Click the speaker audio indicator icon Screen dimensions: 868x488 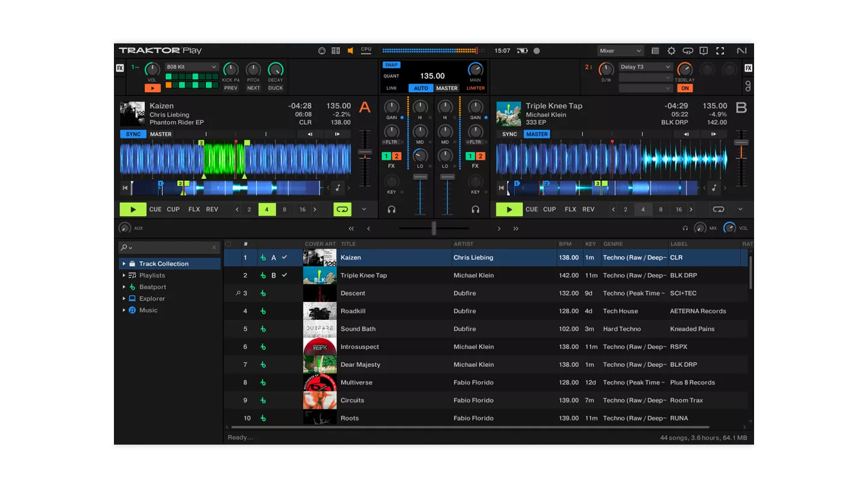pyautogui.click(x=350, y=51)
